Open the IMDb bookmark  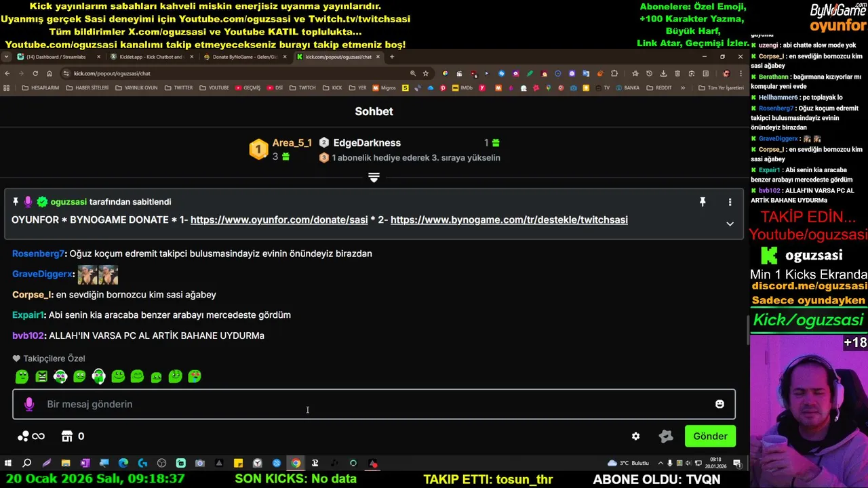(462, 87)
